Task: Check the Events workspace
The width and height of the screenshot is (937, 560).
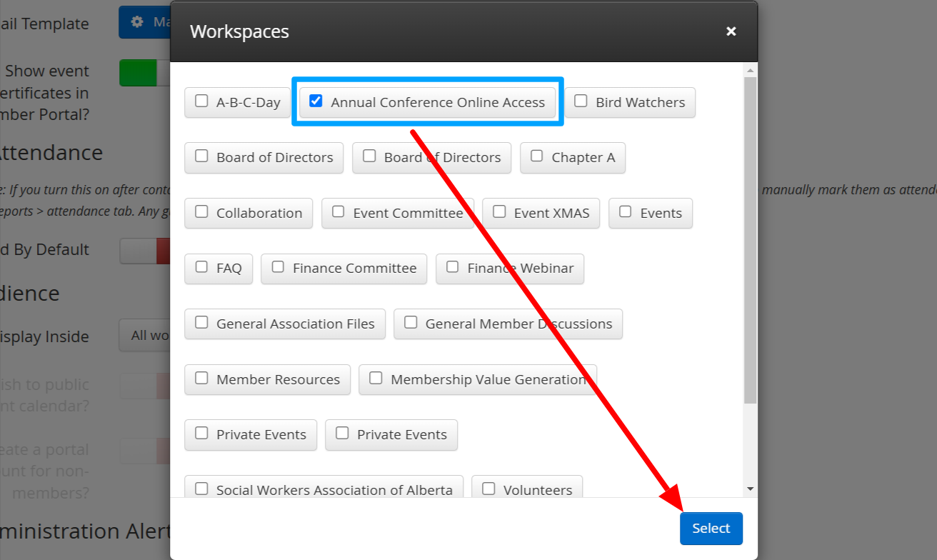Action: coord(626,212)
